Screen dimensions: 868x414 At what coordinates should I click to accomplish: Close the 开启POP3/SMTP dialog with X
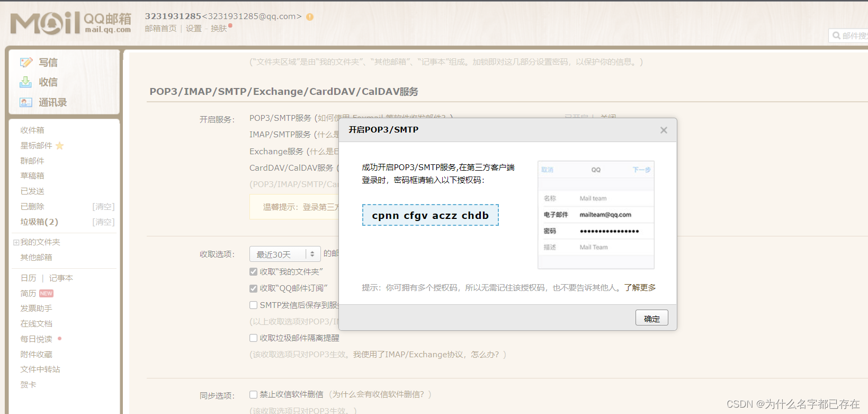point(664,130)
